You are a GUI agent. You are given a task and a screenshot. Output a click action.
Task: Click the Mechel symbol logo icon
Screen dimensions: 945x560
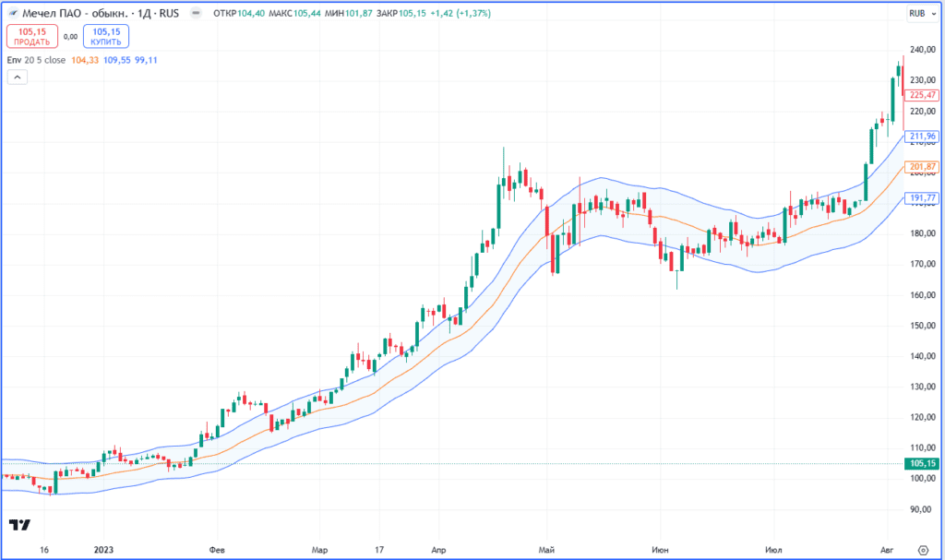pos(13,13)
